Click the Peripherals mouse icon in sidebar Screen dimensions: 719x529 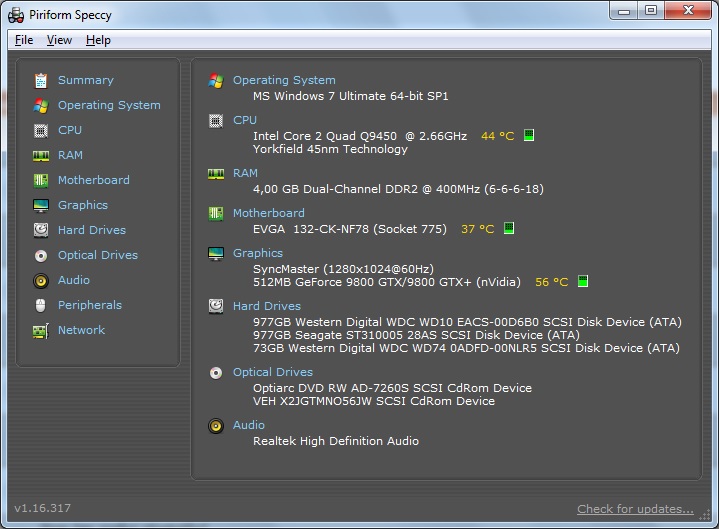click(x=41, y=305)
